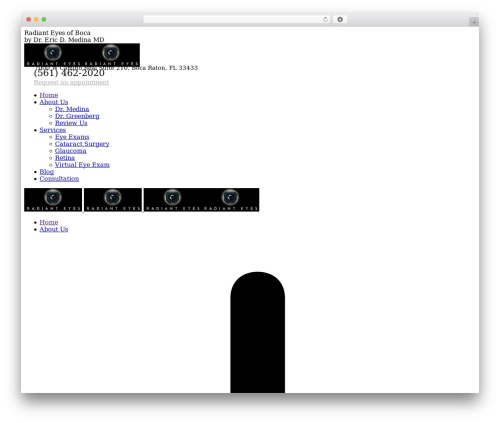Open Eye Exams link
Screen dimensions: 500x423
[72, 137]
